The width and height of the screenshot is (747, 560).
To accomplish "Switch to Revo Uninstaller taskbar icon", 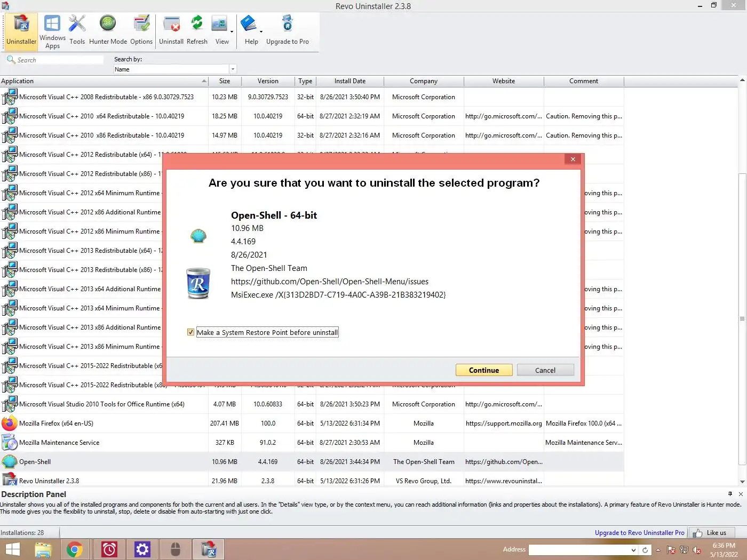I will click(209, 549).
